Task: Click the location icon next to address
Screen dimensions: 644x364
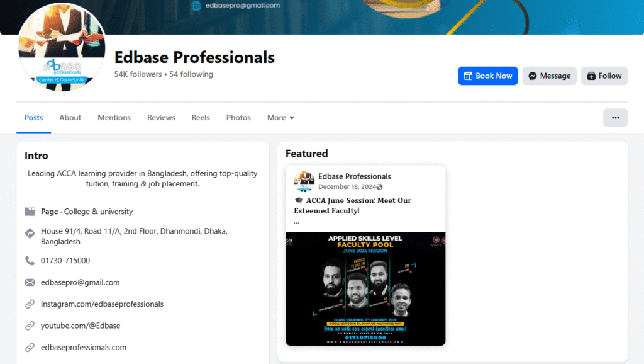Action: (x=30, y=233)
